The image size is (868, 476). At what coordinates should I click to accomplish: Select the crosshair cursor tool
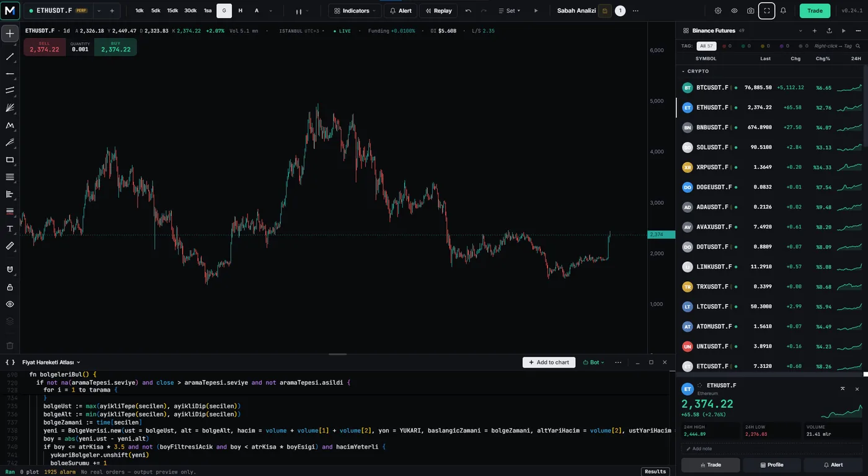point(10,33)
